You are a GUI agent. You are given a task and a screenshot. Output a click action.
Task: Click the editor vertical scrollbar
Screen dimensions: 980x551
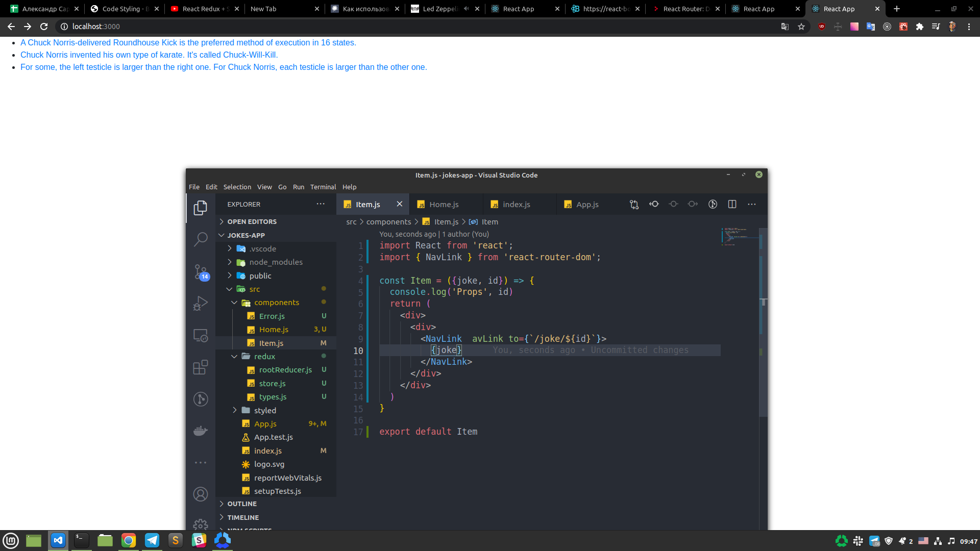coord(764,322)
